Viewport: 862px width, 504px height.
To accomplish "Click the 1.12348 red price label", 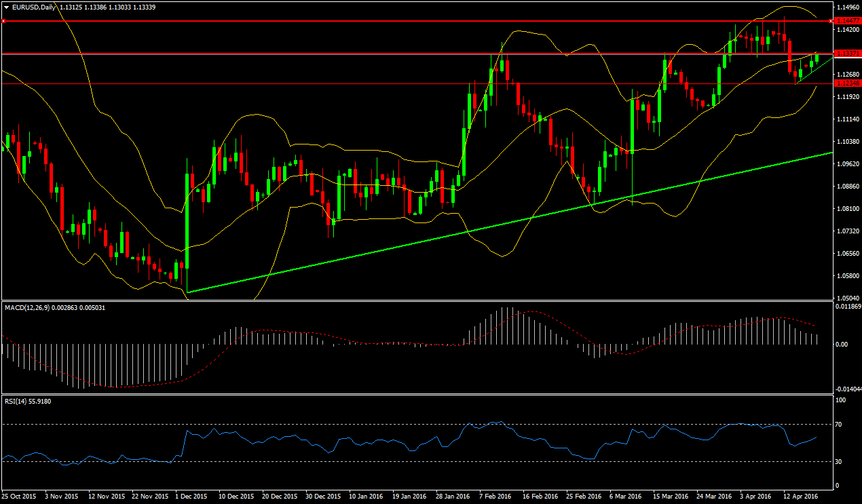I will (x=848, y=83).
